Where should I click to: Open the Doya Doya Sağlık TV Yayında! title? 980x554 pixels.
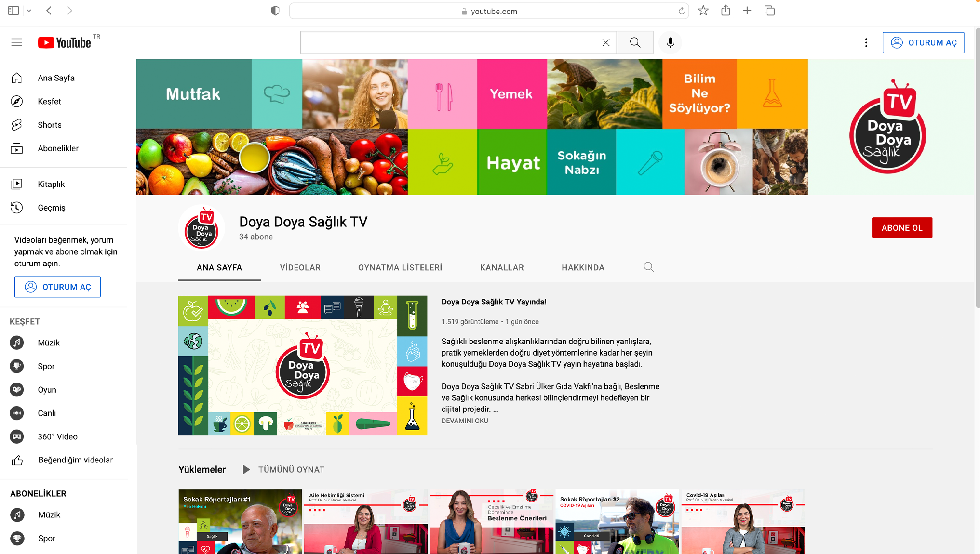tap(494, 302)
